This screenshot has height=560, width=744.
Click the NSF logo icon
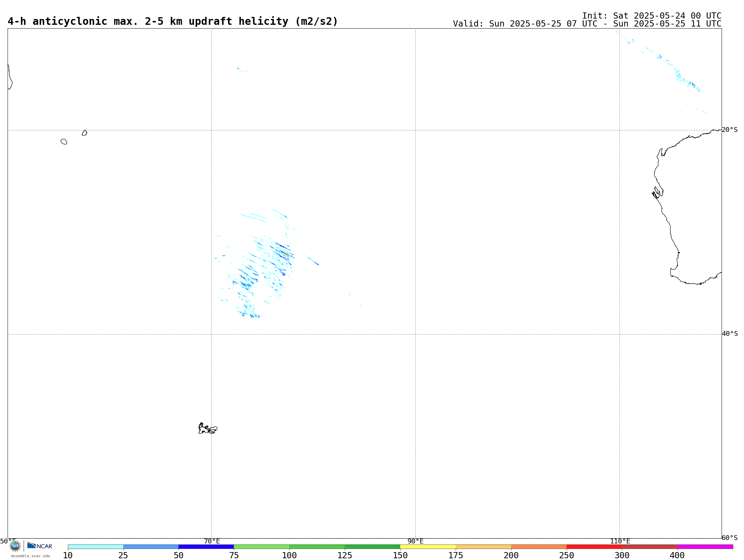[x=15, y=546]
